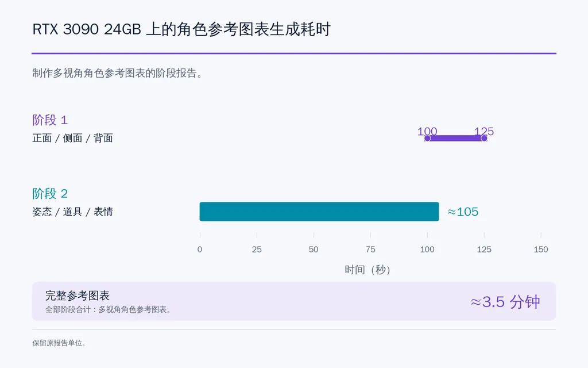Click the left endpoint dot at 100
The height and width of the screenshot is (368, 588).
coord(427,138)
